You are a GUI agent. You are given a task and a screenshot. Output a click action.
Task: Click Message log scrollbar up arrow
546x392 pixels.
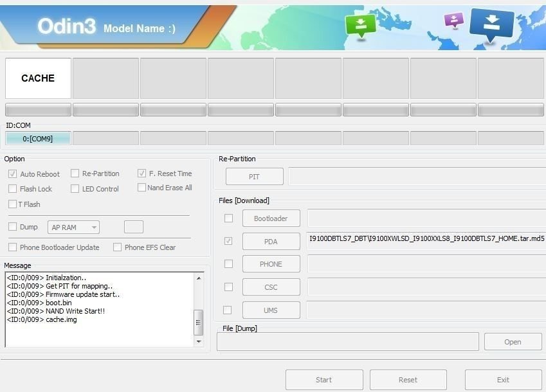coord(199,278)
